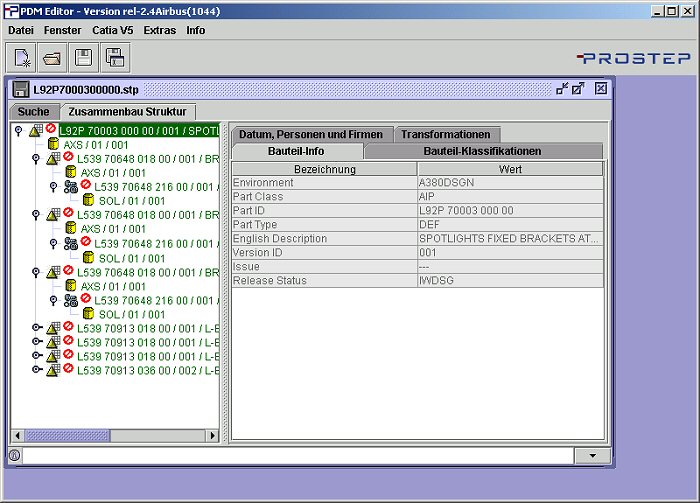700x503 pixels.
Task: Select the English Description cell
Action: (x=325, y=238)
